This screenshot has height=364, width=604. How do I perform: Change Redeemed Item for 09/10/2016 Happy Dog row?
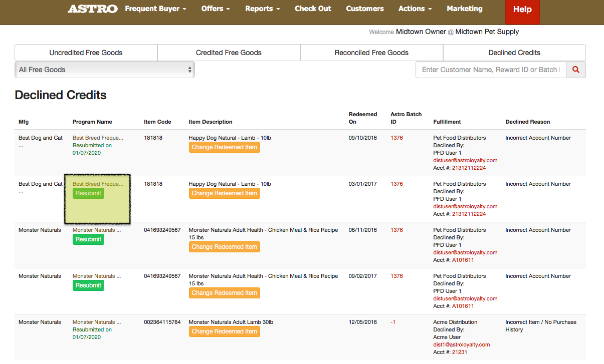click(x=224, y=147)
